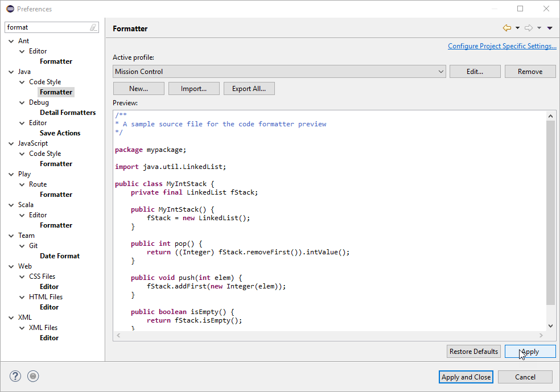Open the forward history dropdown arrow

[x=540, y=28]
